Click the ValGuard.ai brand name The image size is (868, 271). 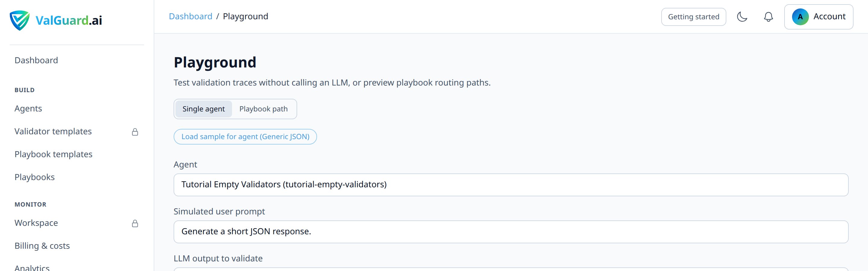(69, 20)
